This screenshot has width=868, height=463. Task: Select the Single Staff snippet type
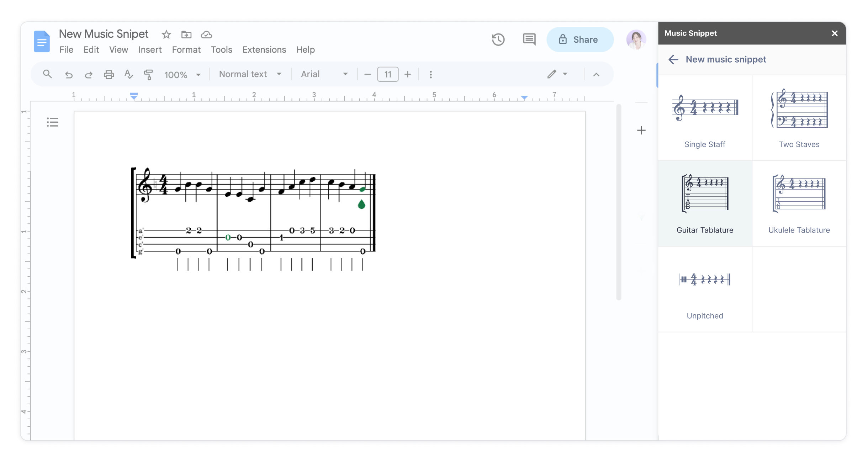705,118
